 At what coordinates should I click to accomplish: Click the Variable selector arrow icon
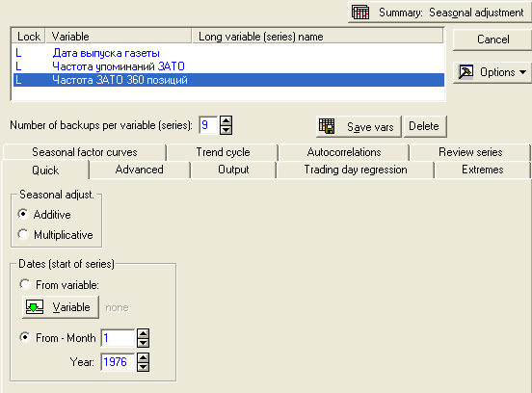point(35,306)
